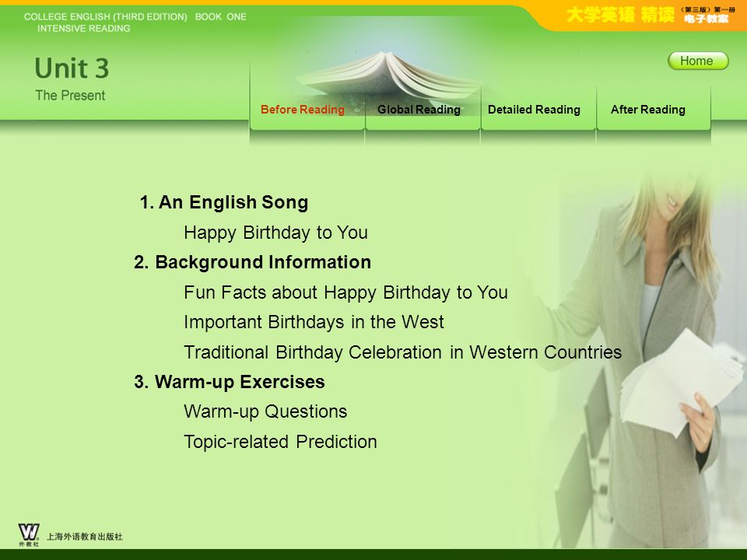This screenshot has height=560, width=747.
Task: Open the 'An English Song' section heading
Action: (x=224, y=202)
